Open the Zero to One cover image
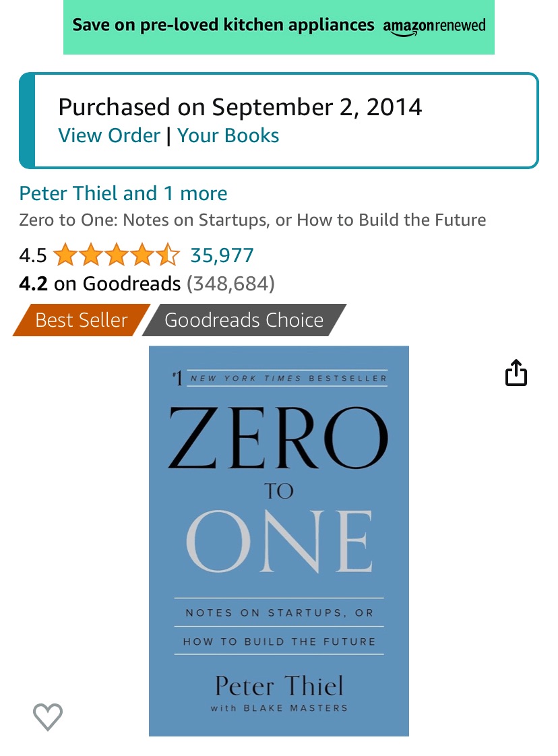 click(278, 540)
